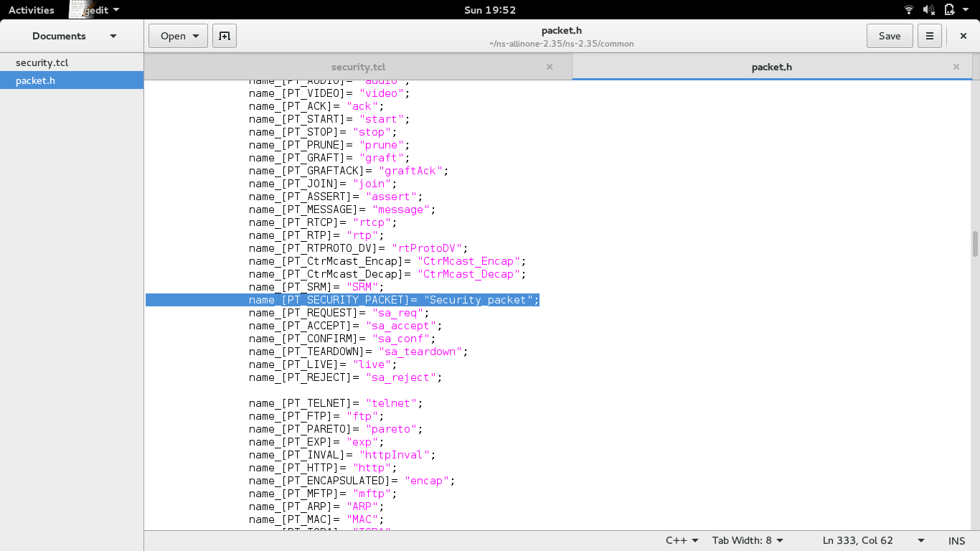The width and height of the screenshot is (980, 551).
Task: Click the Save button
Action: click(890, 36)
